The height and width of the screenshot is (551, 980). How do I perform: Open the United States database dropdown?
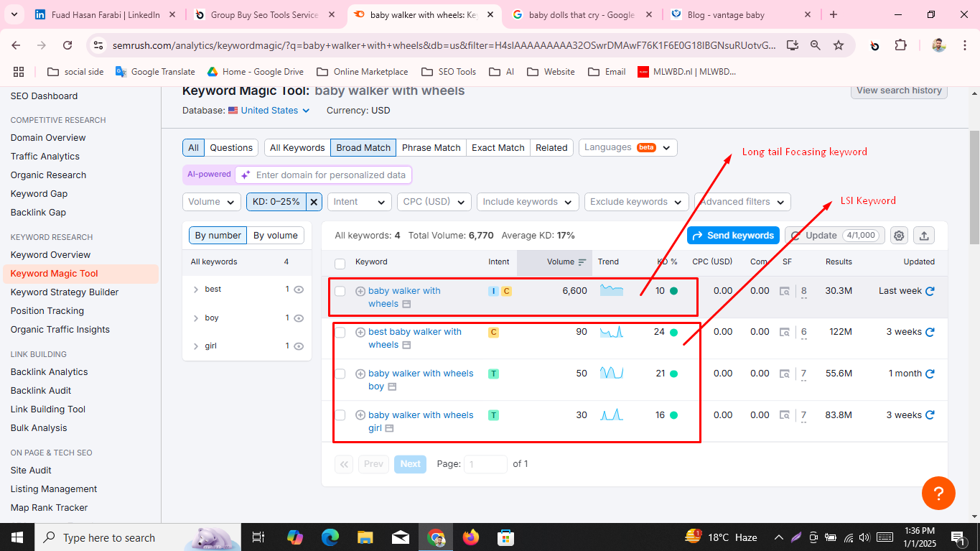pyautogui.click(x=269, y=110)
